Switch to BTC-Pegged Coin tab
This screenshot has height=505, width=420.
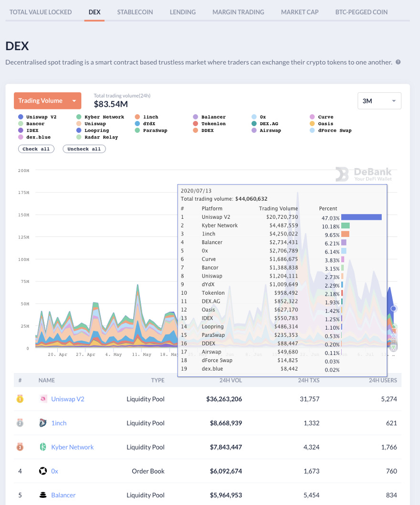361,12
